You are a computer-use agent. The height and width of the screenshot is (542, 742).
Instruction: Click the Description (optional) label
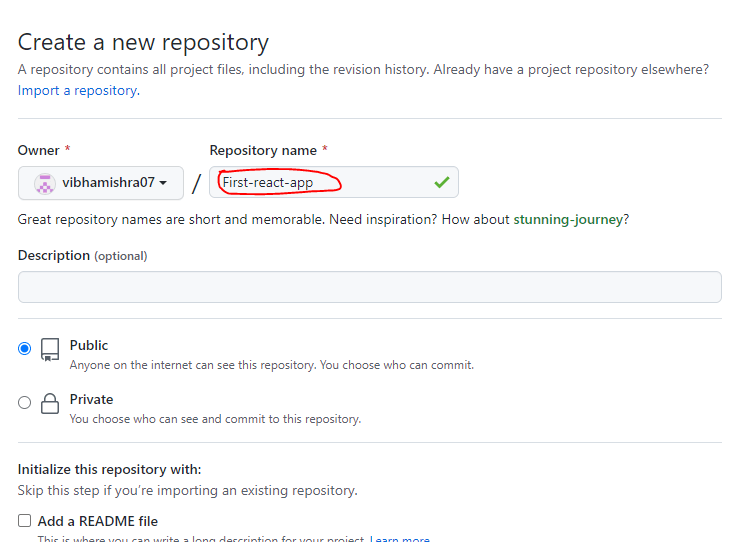pyautogui.click(x=82, y=256)
